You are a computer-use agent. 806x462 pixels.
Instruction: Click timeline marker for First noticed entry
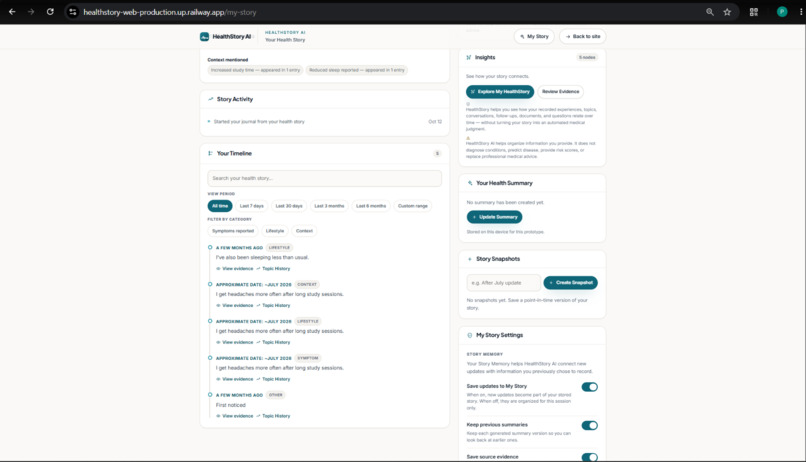210,395
